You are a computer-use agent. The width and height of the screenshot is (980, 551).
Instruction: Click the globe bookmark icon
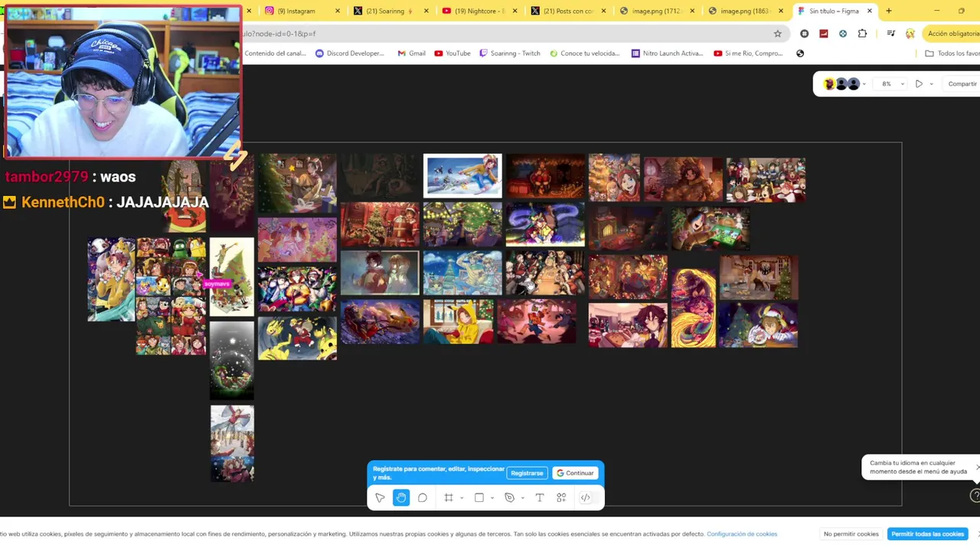(x=800, y=54)
